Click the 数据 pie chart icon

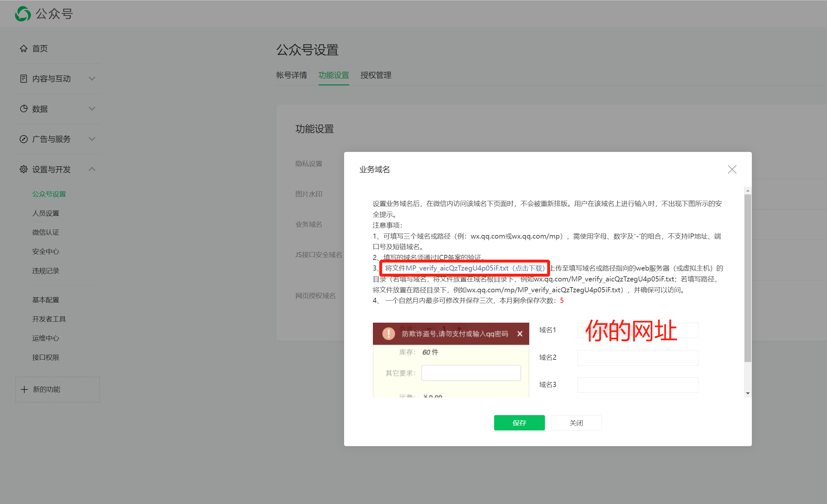coord(23,109)
